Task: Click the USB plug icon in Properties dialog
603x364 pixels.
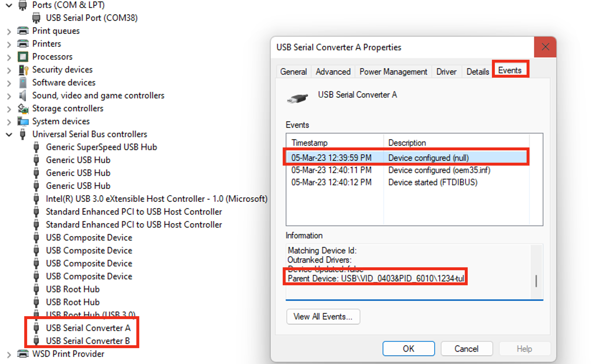Action: tap(297, 98)
